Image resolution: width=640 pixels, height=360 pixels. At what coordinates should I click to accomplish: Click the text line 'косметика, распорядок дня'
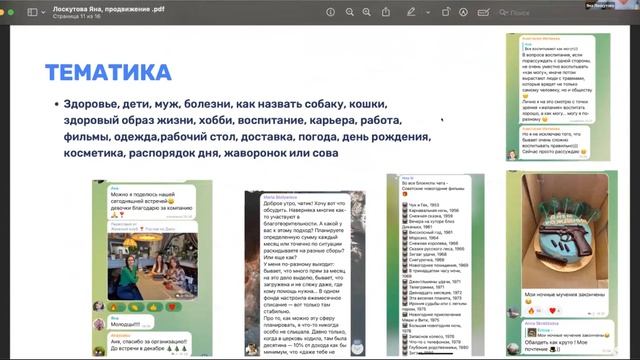click(201, 153)
